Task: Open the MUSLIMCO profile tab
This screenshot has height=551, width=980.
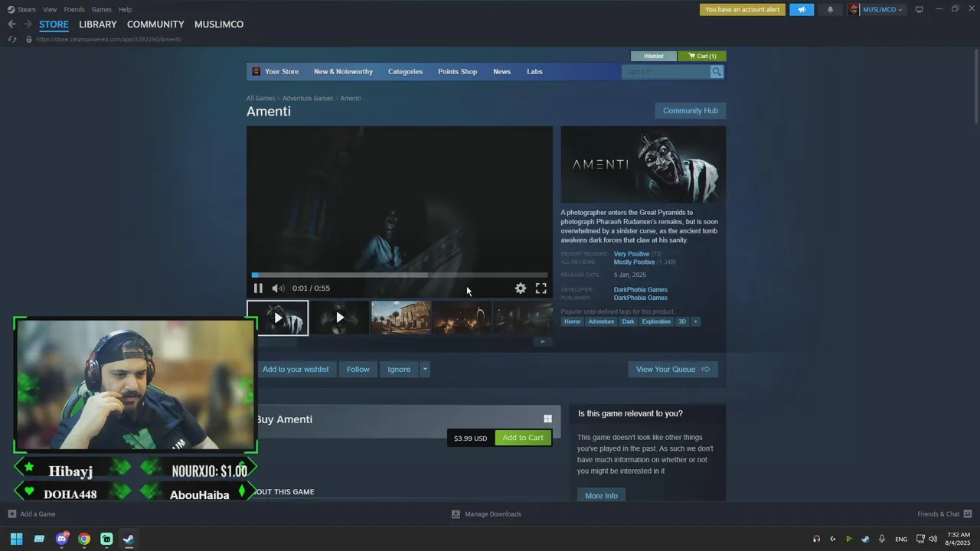Action: [219, 24]
